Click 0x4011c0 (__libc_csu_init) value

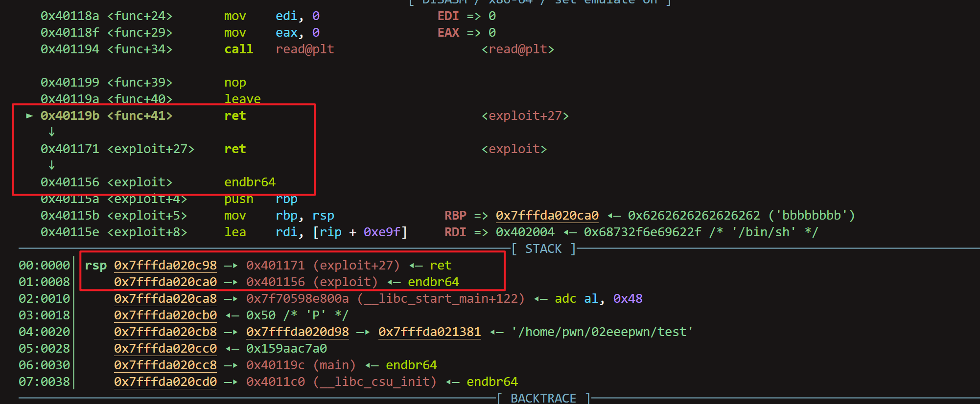click(x=341, y=382)
